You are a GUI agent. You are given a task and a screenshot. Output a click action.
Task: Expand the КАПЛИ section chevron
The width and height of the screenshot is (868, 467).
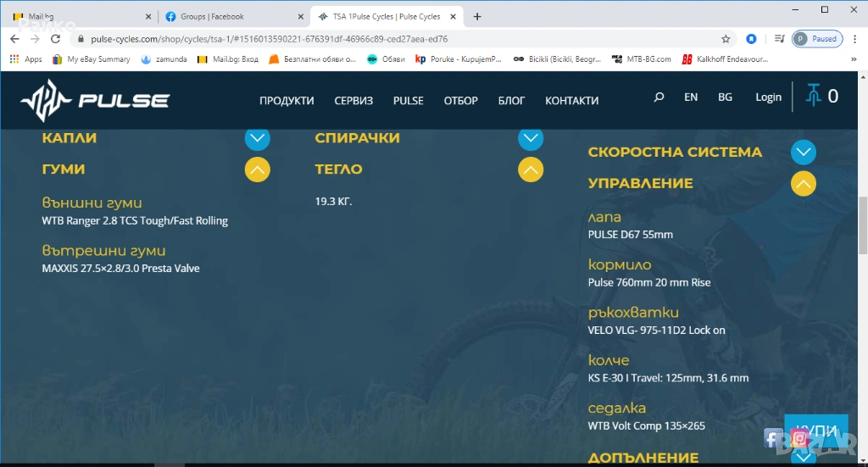(x=258, y=138)
